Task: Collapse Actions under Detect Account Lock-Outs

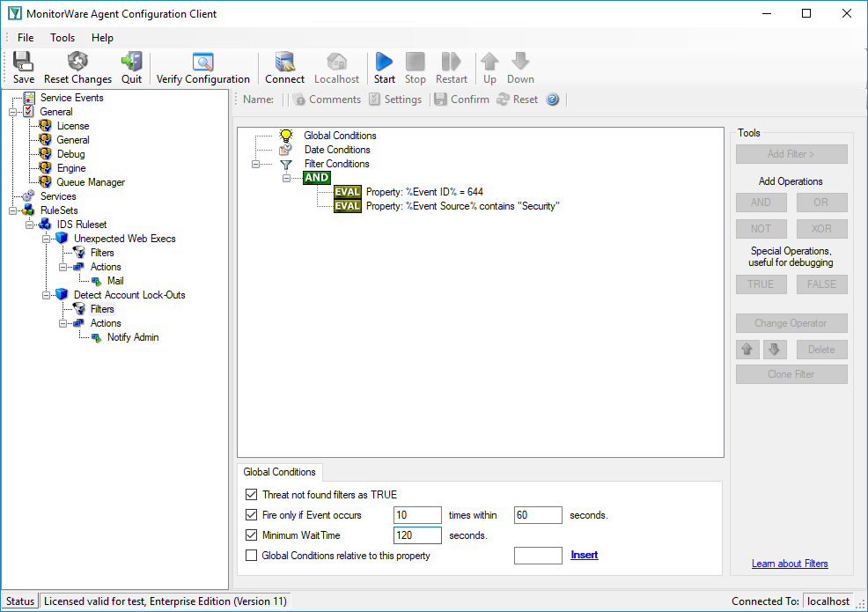Action: tap(63, 323)
